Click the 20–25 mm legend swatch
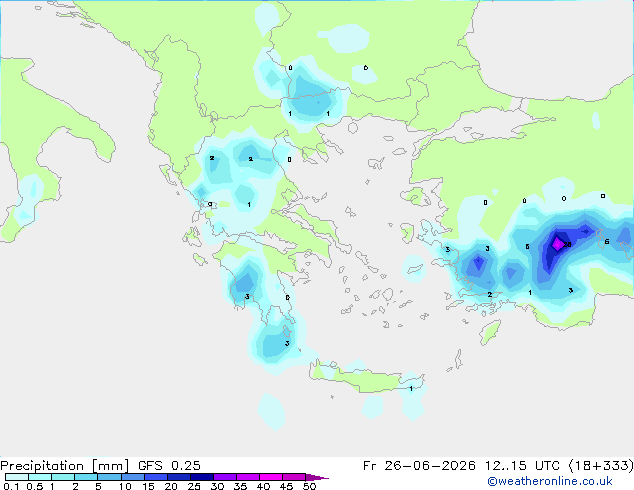Viewport: 634px width, 490px height. coord(178,477)
